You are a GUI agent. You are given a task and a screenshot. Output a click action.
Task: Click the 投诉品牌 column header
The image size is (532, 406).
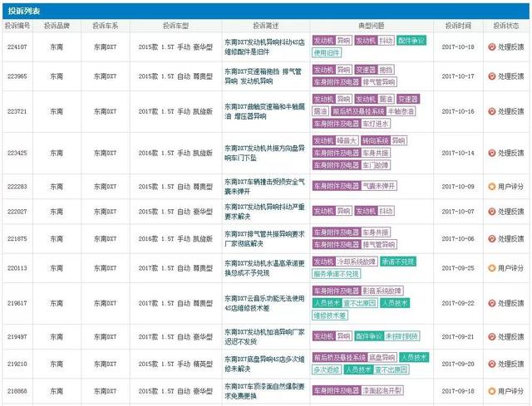(x=57, y=26)
